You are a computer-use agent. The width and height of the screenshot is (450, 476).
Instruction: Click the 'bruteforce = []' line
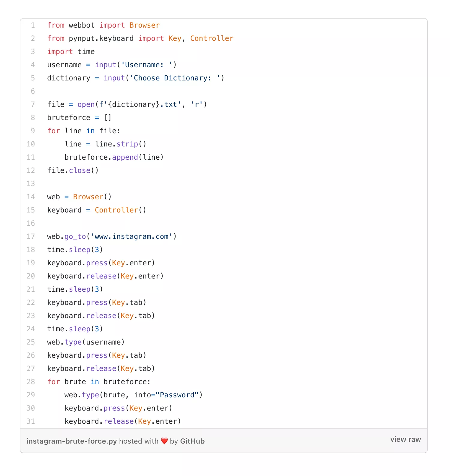(79, 118)
